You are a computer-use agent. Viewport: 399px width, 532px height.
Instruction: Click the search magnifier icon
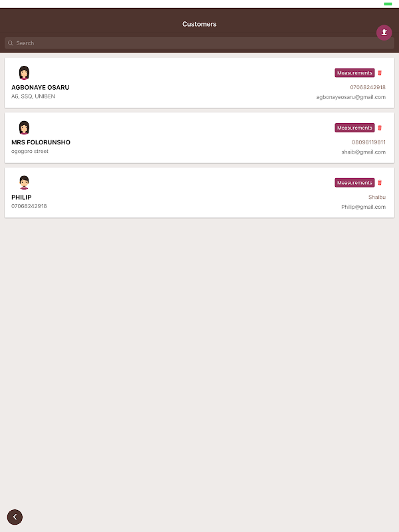point(11,43)
